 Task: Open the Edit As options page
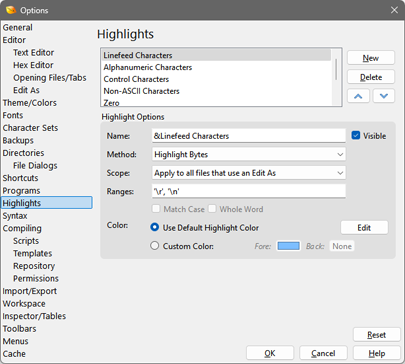26,90
